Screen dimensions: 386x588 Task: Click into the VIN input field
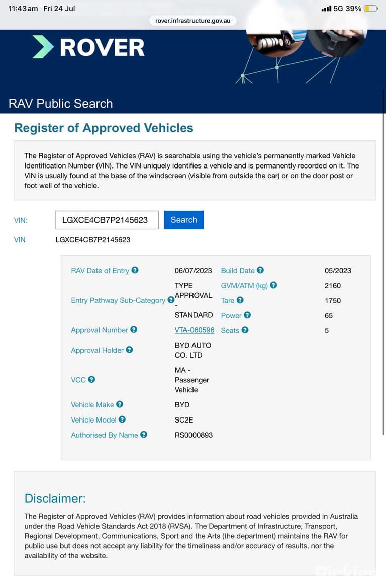coord(107,220)
